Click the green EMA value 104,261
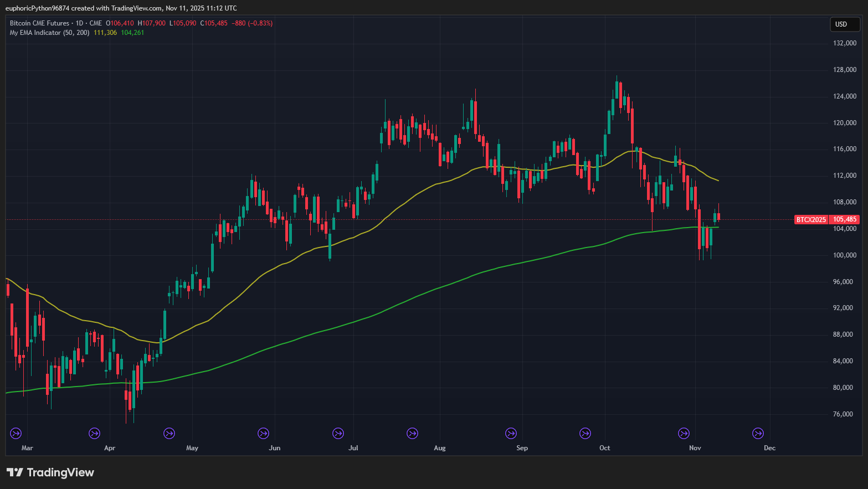This screenshot has height=489, width=868. click(133, 32)
